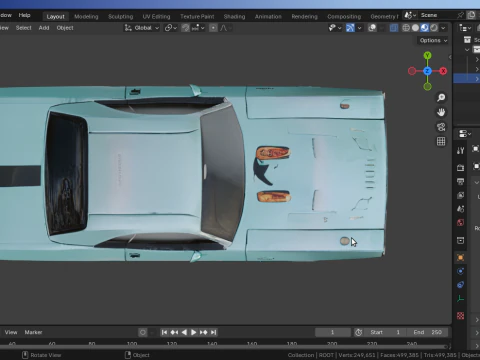This screenshot has width=480, height=360.
Task: Open the Scene properties tab
Action: tap(460, 209)
